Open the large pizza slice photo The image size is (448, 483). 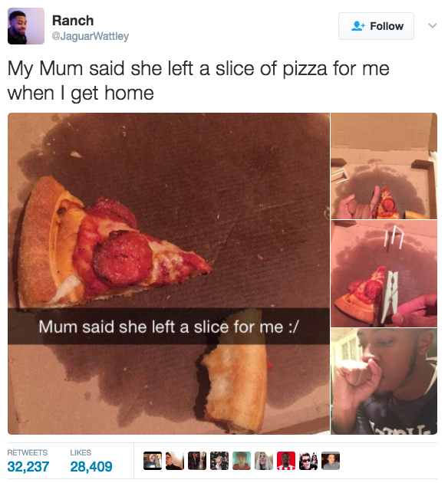[x=169, y=274]
